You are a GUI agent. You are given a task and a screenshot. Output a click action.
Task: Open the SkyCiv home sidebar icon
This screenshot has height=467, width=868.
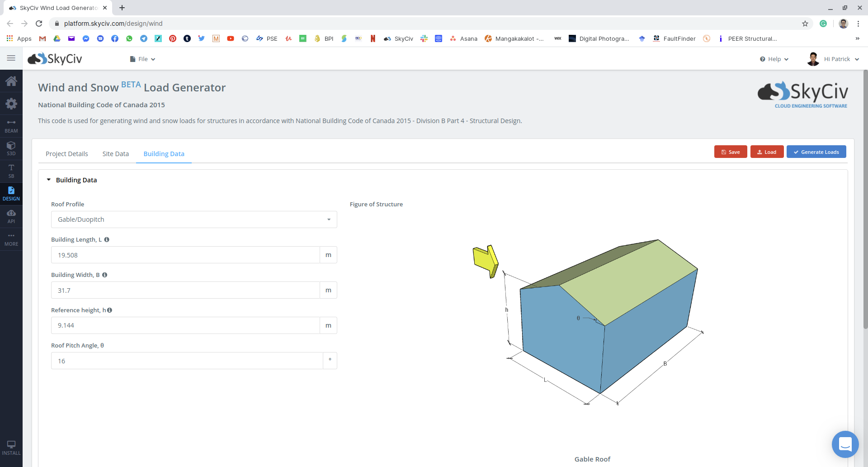pos(11,81)
